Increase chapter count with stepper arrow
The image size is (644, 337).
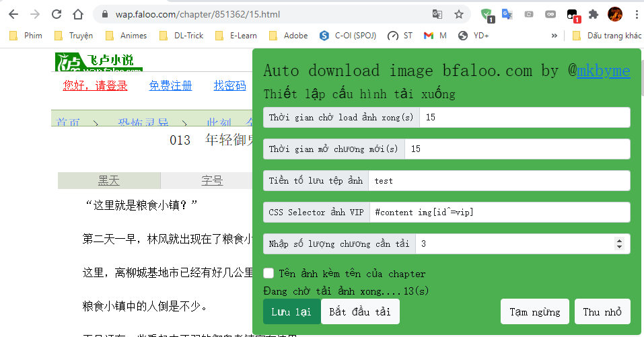[x=620, y=240]
